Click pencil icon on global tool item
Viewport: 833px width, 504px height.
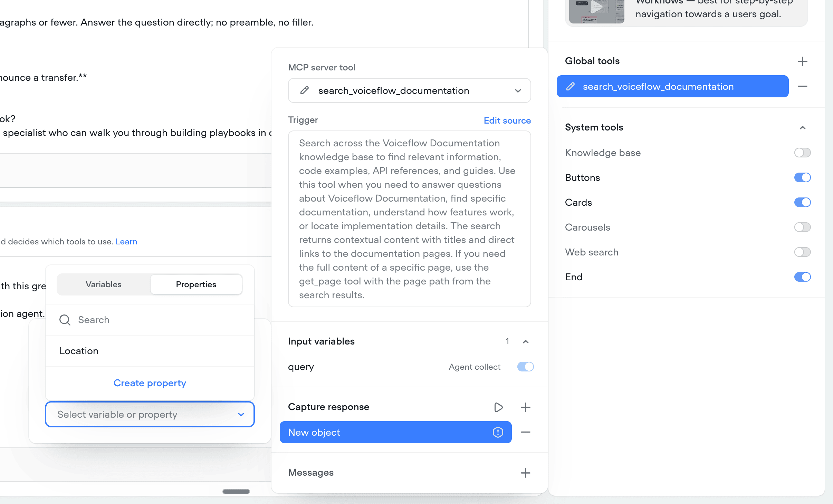click(571, 86)
